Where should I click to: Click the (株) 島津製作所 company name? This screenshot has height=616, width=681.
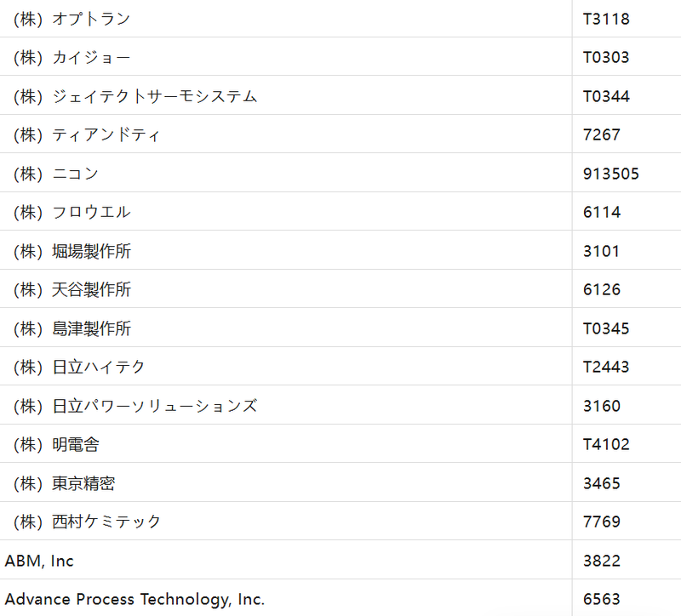click(72, 328)
